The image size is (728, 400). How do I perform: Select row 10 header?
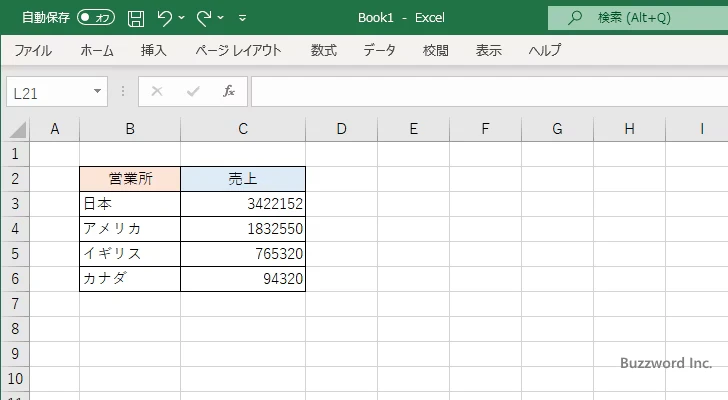[x=15, y=379]
